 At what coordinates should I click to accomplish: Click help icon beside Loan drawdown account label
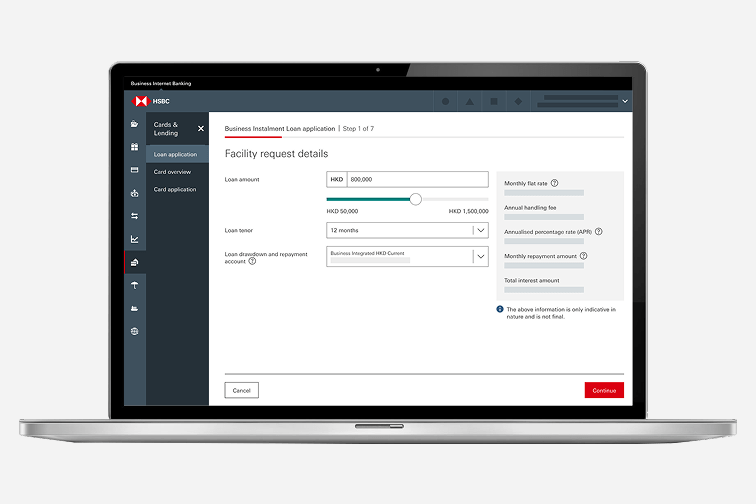252,261
